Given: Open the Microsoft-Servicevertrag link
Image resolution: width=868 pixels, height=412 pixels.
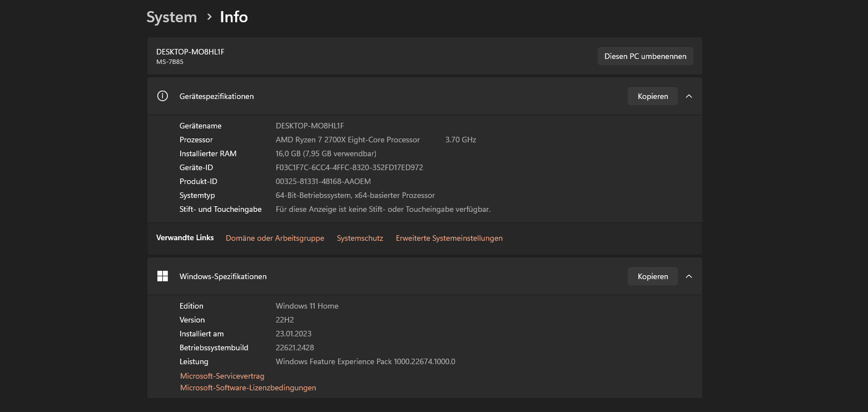Looking at the screenshot, I should pos(222,376).
